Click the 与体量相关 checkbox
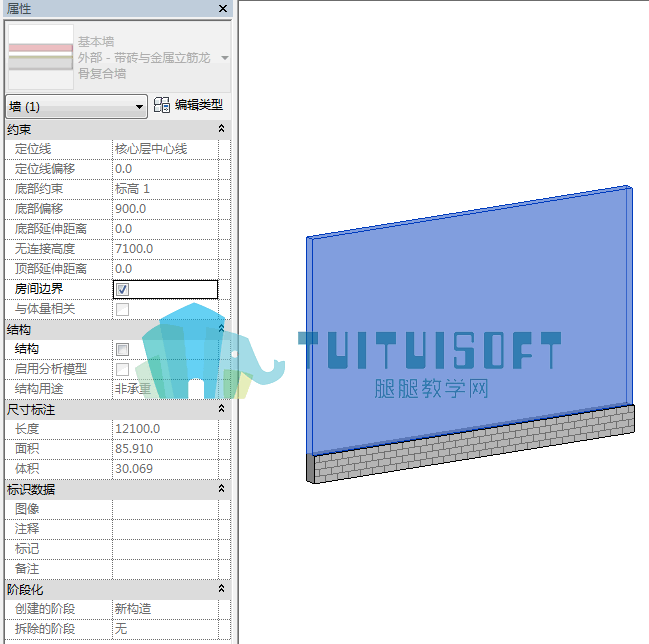 click(x=123, y=309)
